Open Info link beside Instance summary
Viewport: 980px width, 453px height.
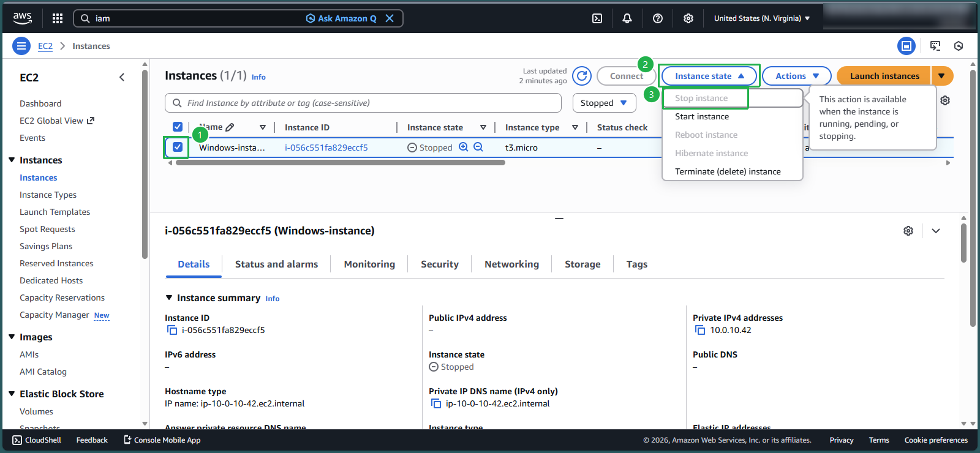click(x=273, y=299)
